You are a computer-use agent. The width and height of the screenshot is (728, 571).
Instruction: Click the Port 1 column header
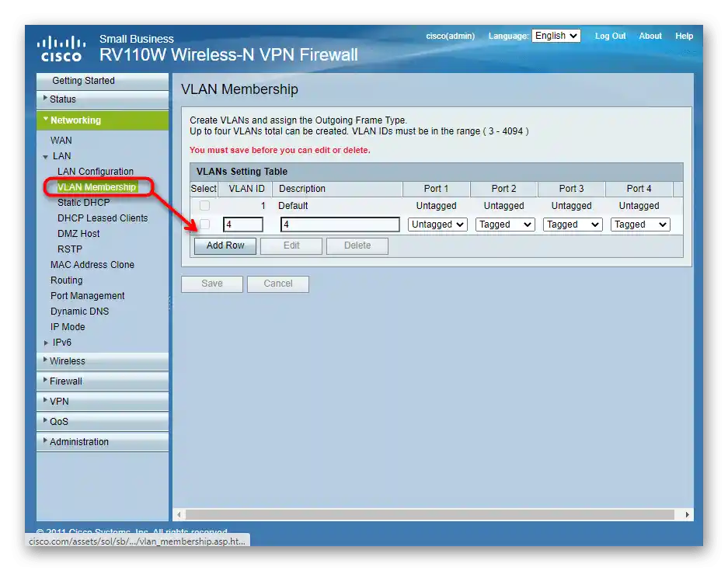[436, 189]
